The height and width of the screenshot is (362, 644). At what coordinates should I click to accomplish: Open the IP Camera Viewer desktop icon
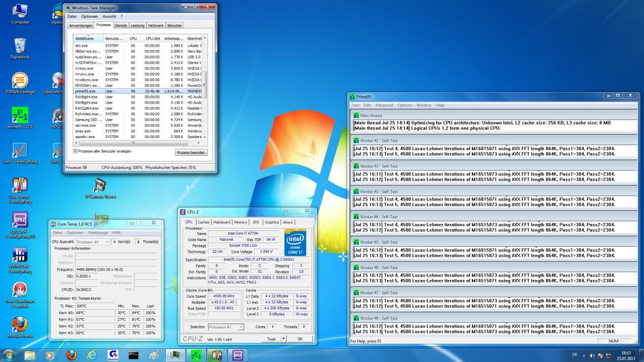(100, 188)
